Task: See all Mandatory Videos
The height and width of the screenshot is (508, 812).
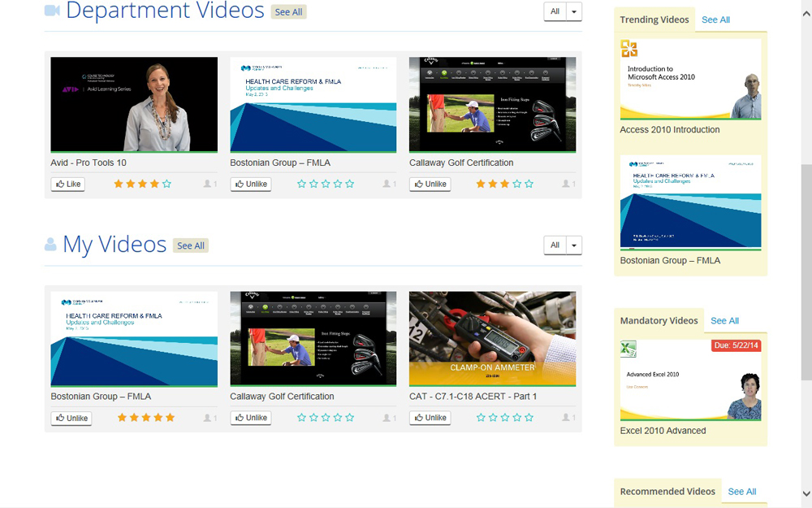Action: [724, 321]
